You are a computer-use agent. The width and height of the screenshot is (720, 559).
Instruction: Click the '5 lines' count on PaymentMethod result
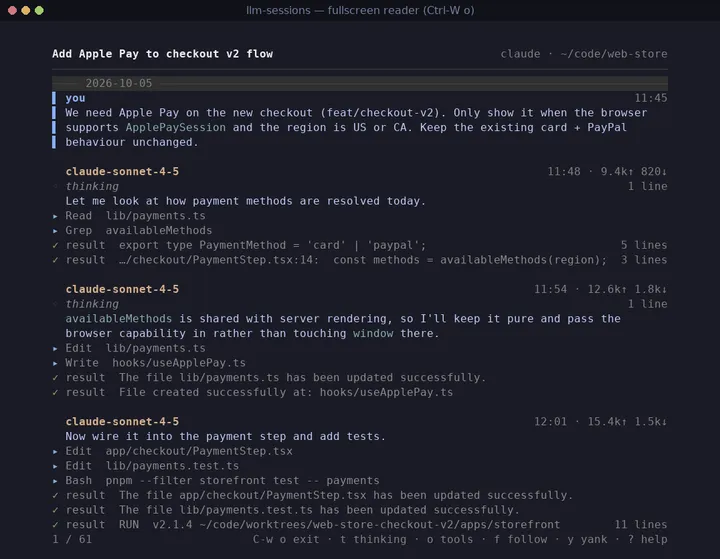pos(644,245)
